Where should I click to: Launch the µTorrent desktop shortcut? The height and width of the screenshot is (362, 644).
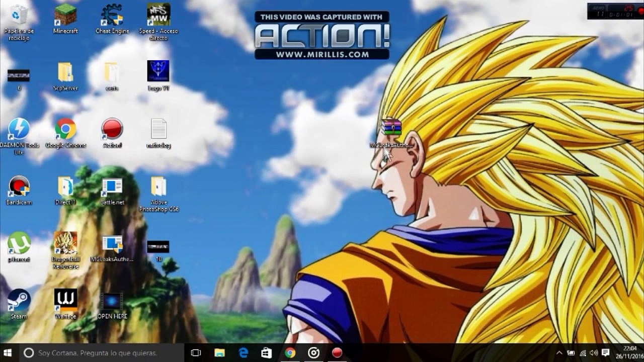tap(19, 247)
